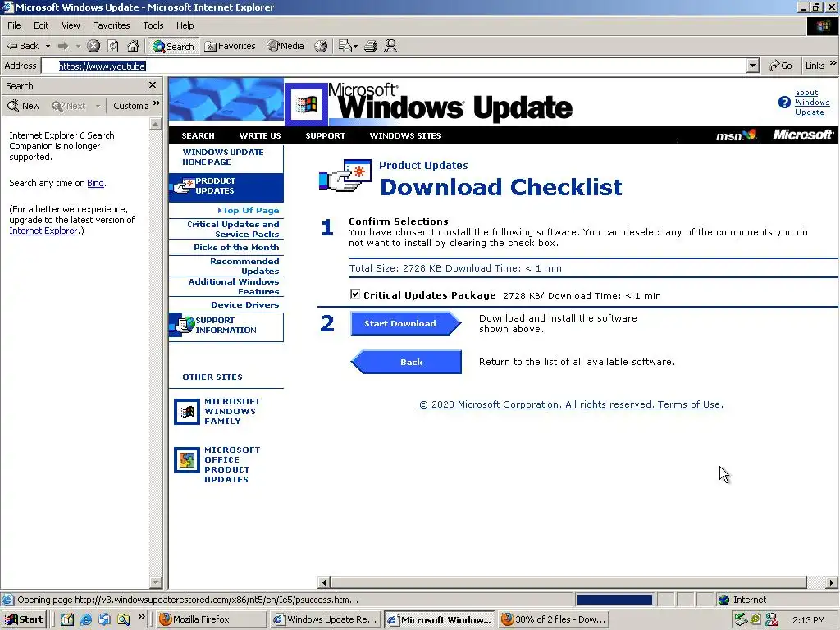The image size is (840, 630).
Task: Close the Search side panel
Action: pyautogui.click(x=153, y=85)
